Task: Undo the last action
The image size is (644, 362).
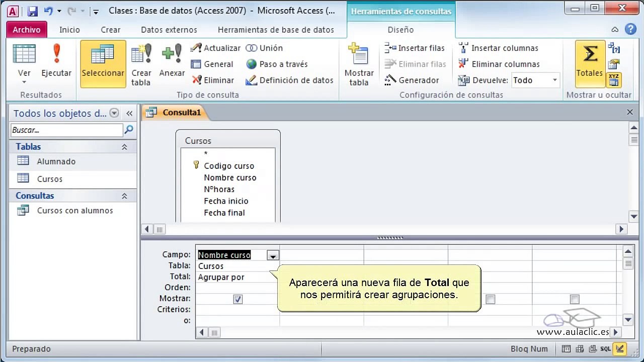Action: tap(48, 11)
